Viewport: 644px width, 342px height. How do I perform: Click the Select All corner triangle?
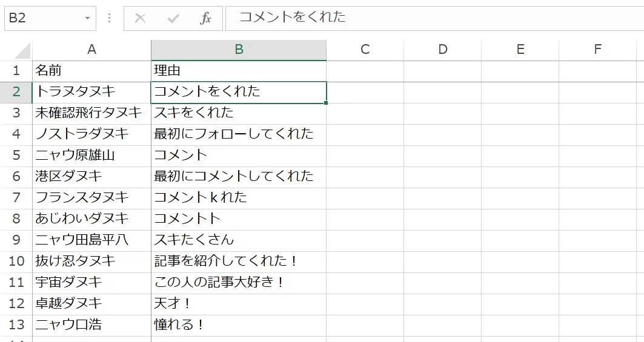click(22, 51)
